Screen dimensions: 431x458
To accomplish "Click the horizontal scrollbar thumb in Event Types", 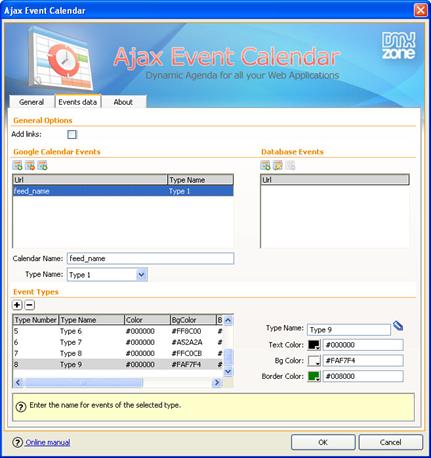I will [83, 382].
